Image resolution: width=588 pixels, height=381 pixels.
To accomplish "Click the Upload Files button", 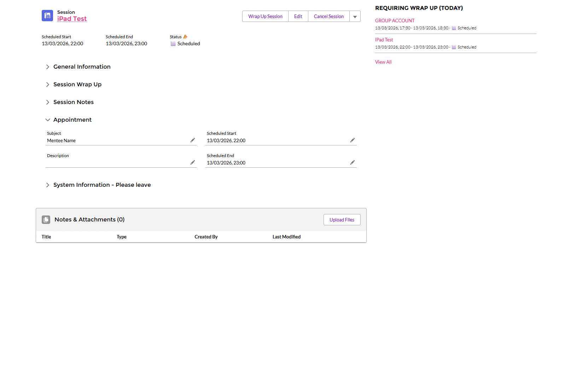I will 342,220.
